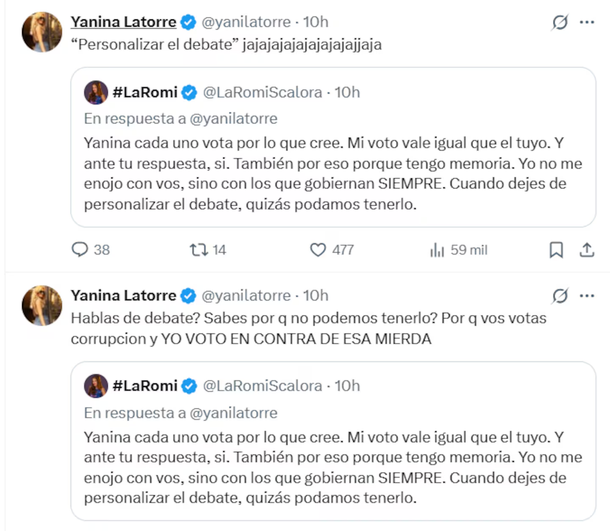Like the tweet with 477 likes

tap(319, 250)
